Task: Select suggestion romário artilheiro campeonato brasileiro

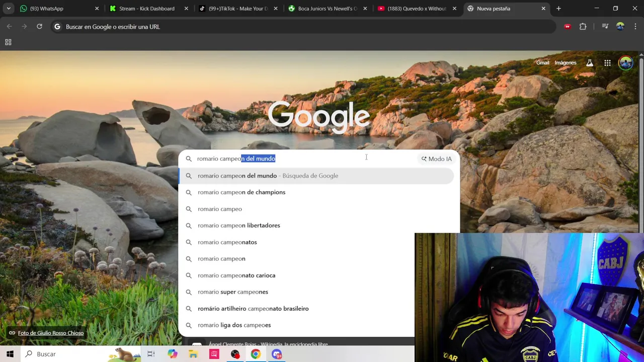Action: click(x=297, y=308)
